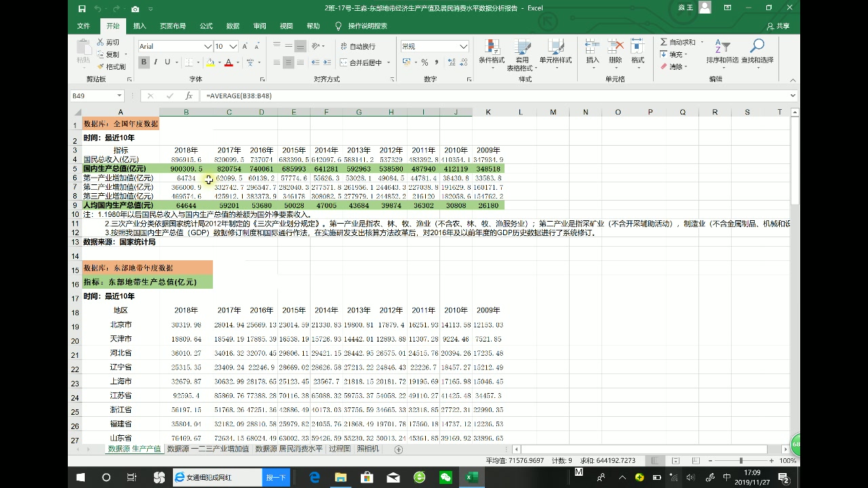Click the zoom slider in status bar
868x488 pixels.
[x=741, y=461]
